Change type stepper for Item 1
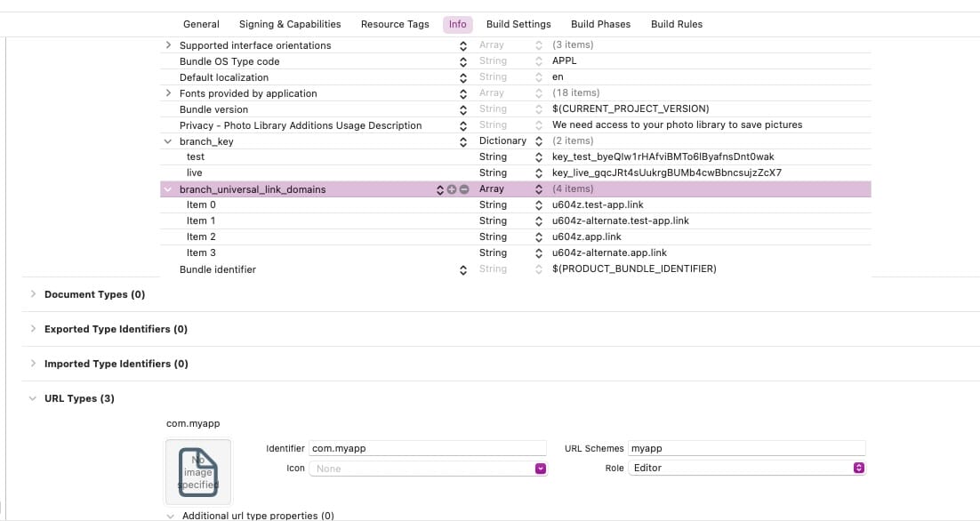Screen dimensions: 980x521 (x=539, y=221)
